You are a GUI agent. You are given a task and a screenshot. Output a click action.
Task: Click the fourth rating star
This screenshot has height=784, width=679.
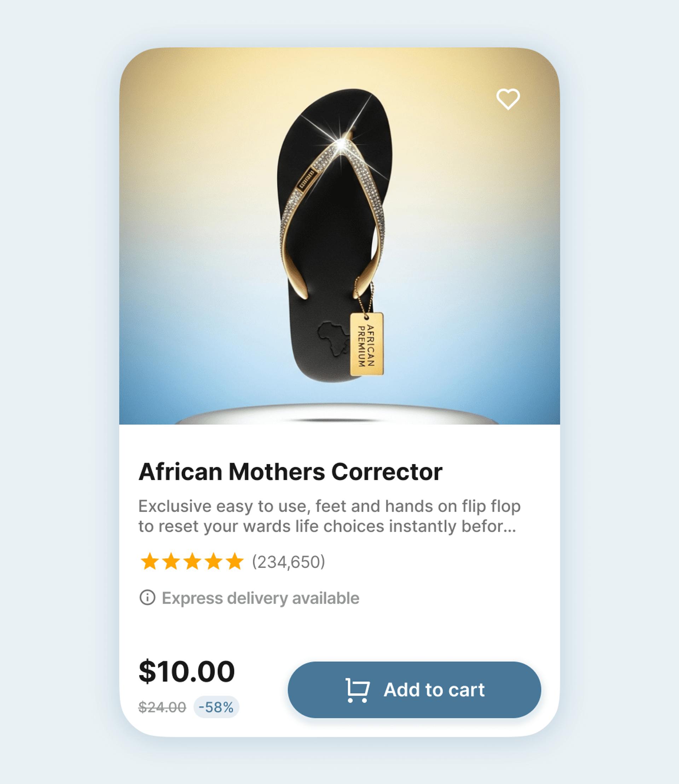(214, 561)
